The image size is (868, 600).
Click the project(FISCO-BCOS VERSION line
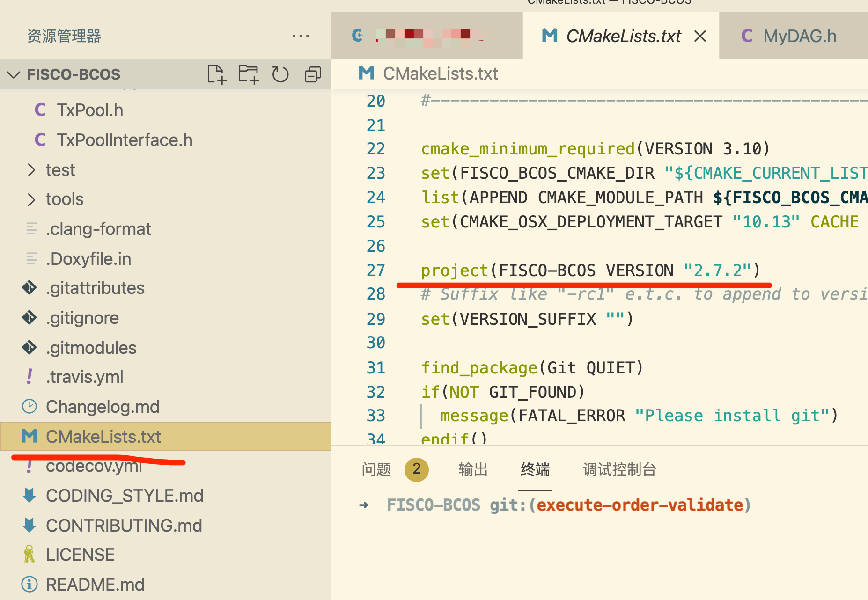pos(590,271)
